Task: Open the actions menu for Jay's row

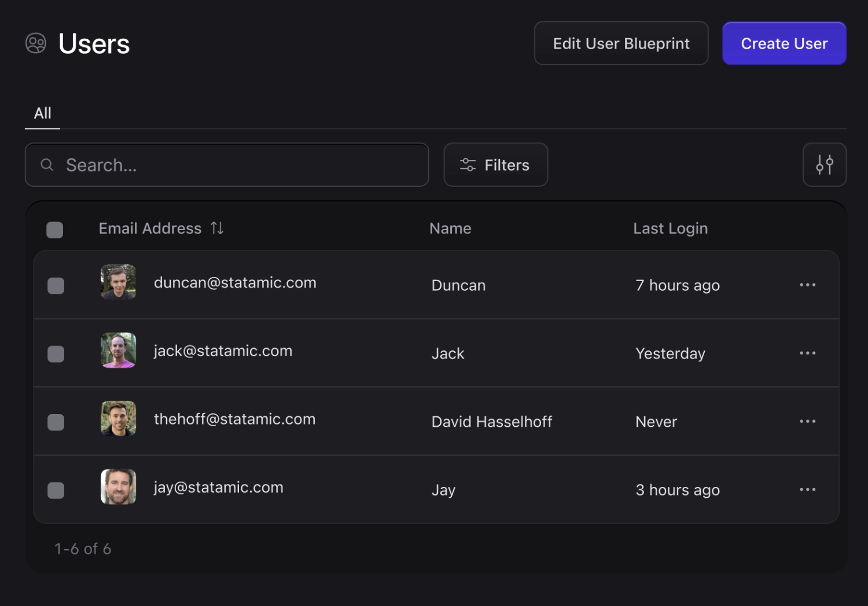Action: pos(807,489)
